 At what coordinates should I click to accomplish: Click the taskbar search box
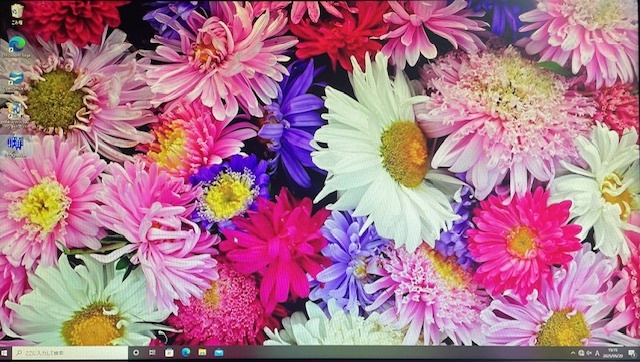(x=70, y=353)
